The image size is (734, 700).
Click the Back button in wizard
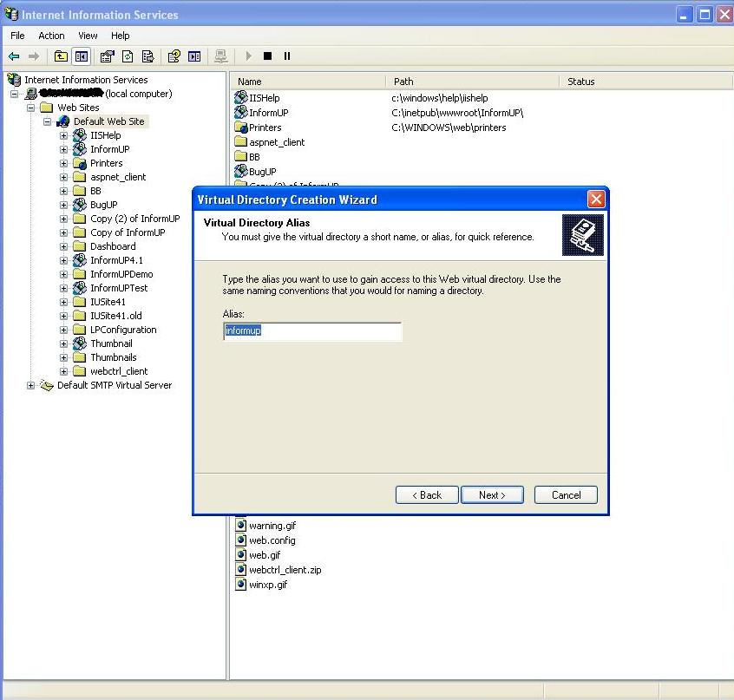pyautogui.click(x=427, y=495)
